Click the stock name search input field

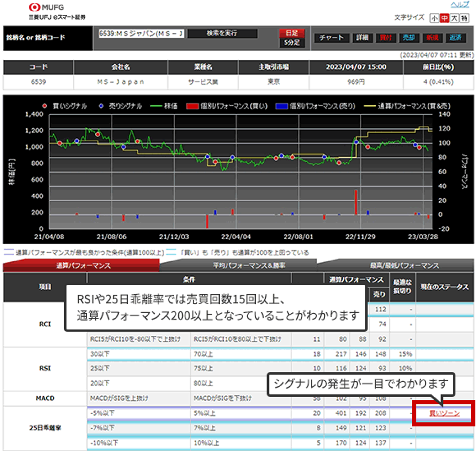pos(141,33)
